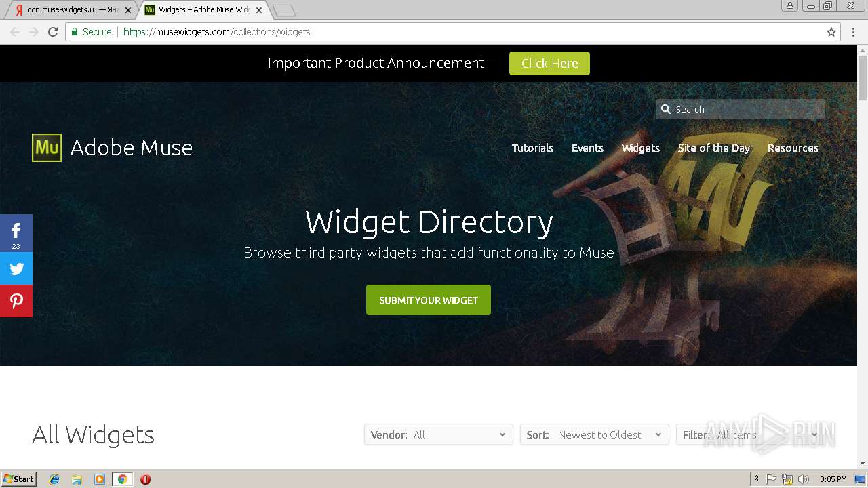Image resolution: width=868 pixels, height=488 pixels.
Task: Click the vertical page scrollbar thumb
Action: [x=863, y=79]
